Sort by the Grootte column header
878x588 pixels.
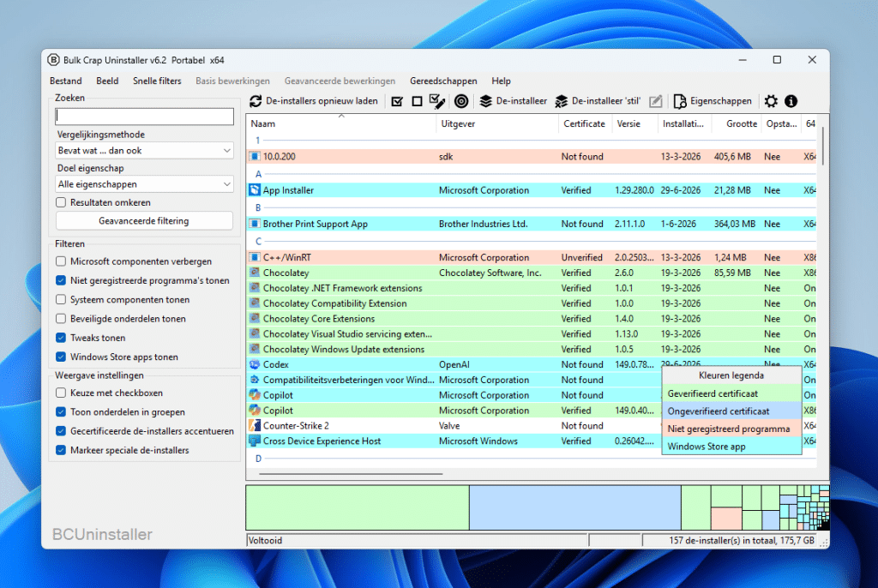(x=737, y=123)
